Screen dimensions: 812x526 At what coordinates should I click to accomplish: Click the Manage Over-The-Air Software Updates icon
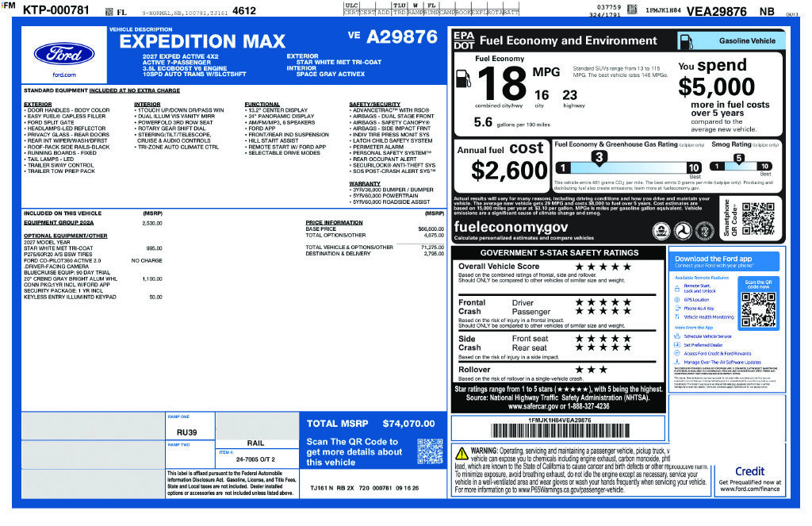click(677, 362)
